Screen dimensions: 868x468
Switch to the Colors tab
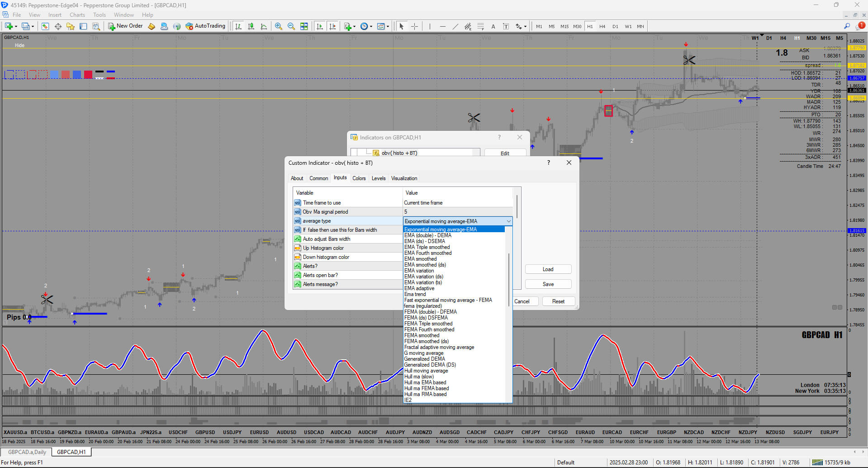click(359, 178)
